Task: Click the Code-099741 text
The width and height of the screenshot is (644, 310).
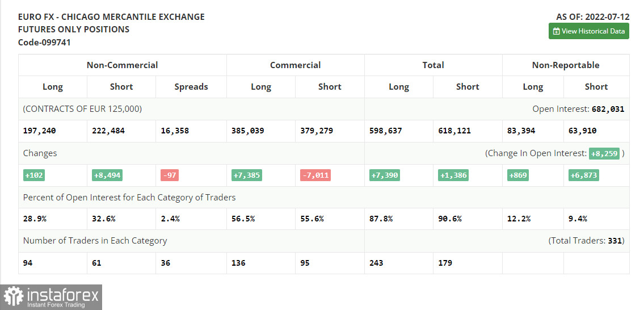Action: click(44, 43)
